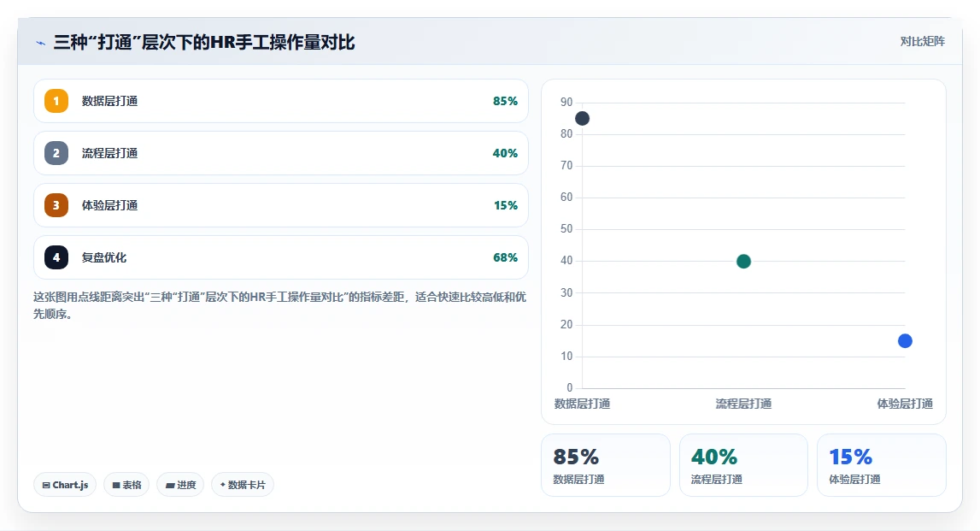This screenshot has height=531, width=980.
Task: Click the green data point at 40
Action: coord(743,262)
